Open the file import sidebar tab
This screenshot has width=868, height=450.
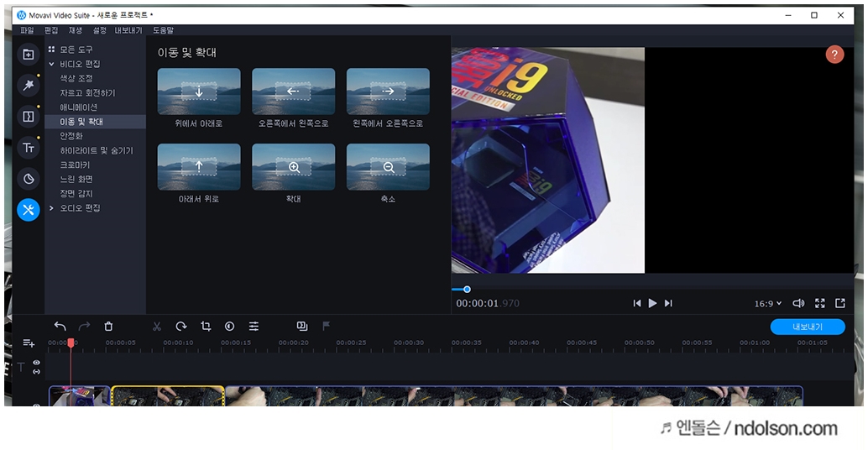pos(29,55)
